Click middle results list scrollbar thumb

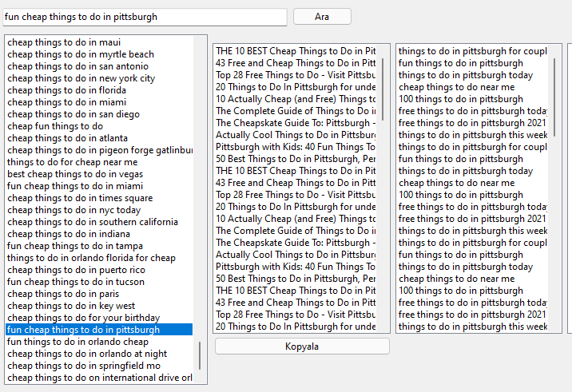(383, 89)
